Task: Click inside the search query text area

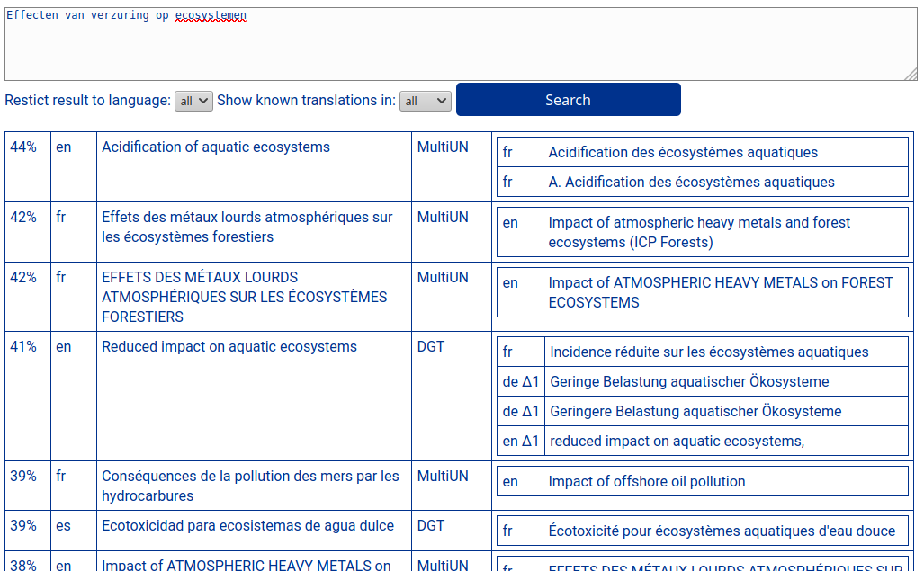Action: pyautogui.click(x=459, y=45)
